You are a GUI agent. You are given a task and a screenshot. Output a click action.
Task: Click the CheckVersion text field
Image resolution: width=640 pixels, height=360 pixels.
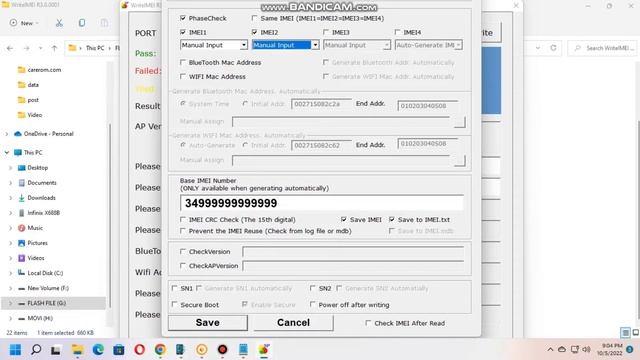(353, 251)
